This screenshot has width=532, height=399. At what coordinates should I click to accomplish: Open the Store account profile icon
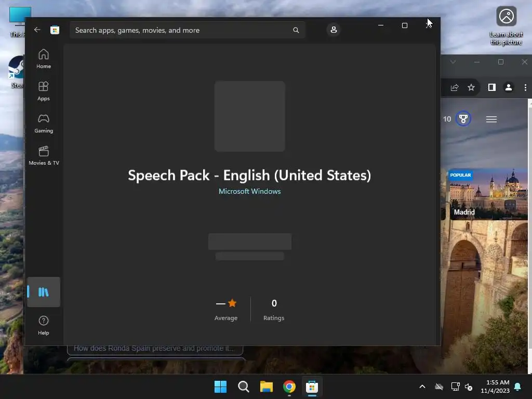coord(334,30)
